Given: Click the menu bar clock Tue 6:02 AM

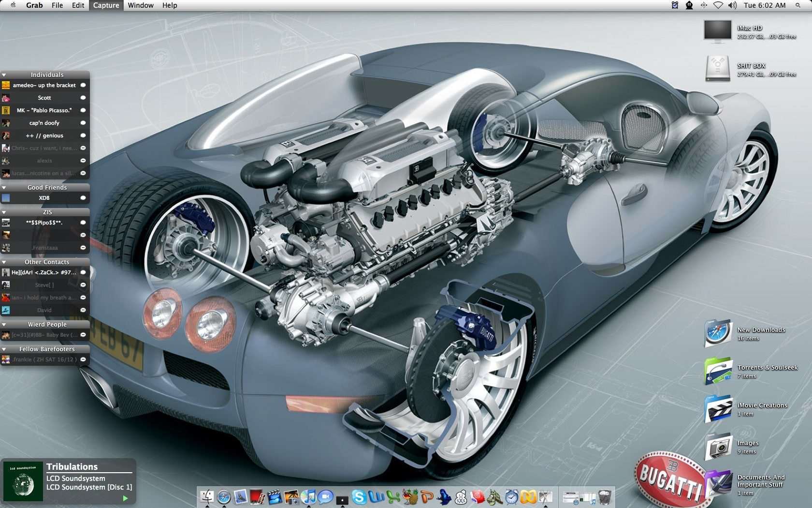Looking at the screenshot, I should click(765, 5).
